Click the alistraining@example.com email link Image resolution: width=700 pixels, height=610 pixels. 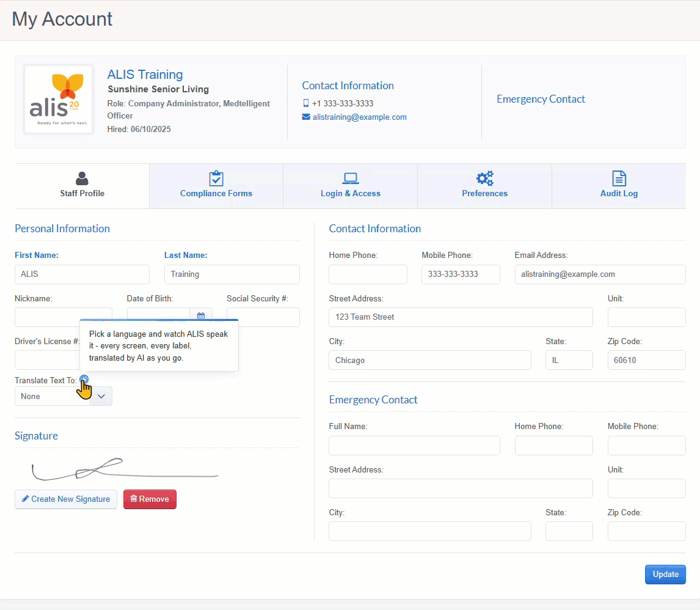(x=359, y=117)
